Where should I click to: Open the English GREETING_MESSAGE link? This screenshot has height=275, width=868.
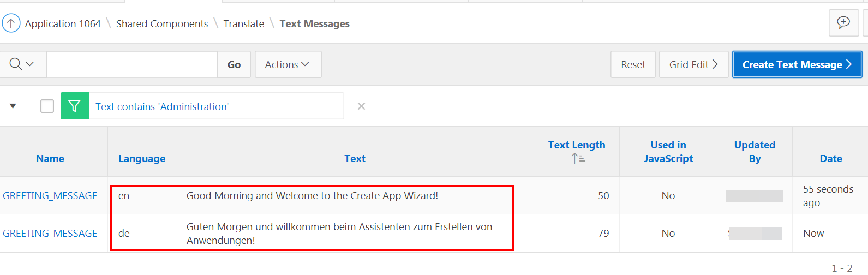[x=50, y=195]
